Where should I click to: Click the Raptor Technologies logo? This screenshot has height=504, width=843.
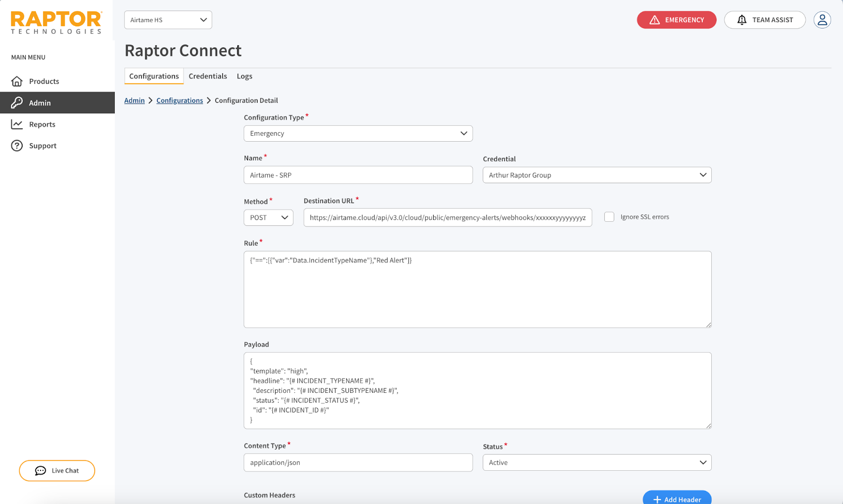(56, 23)
